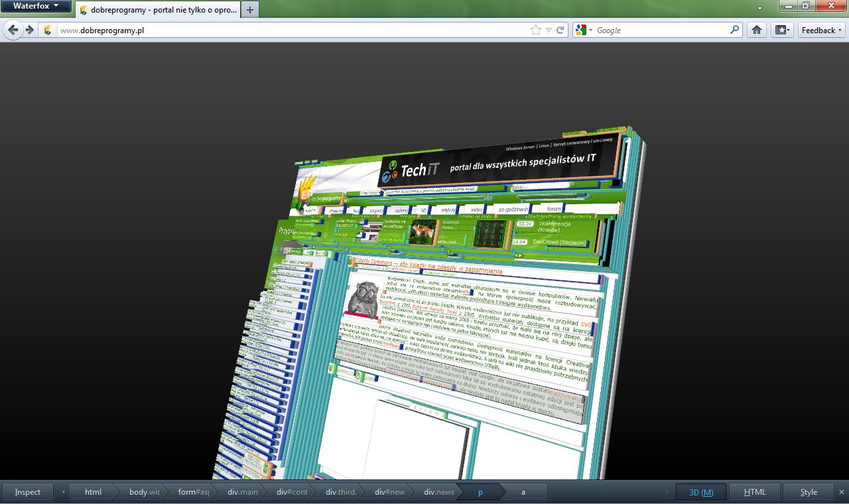849x504 pixels.
Task: Click the site identity favicon in address bar
Action: 48,30
